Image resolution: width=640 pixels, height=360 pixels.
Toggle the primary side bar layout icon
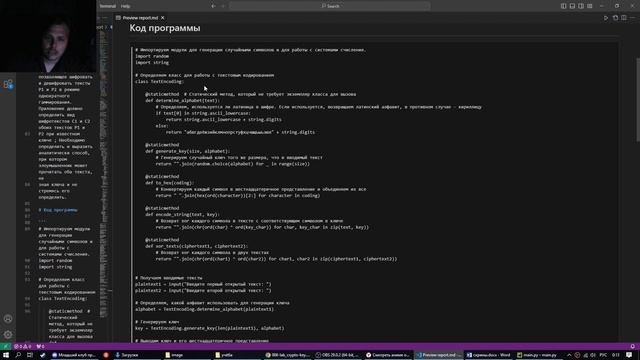(563, 6)
